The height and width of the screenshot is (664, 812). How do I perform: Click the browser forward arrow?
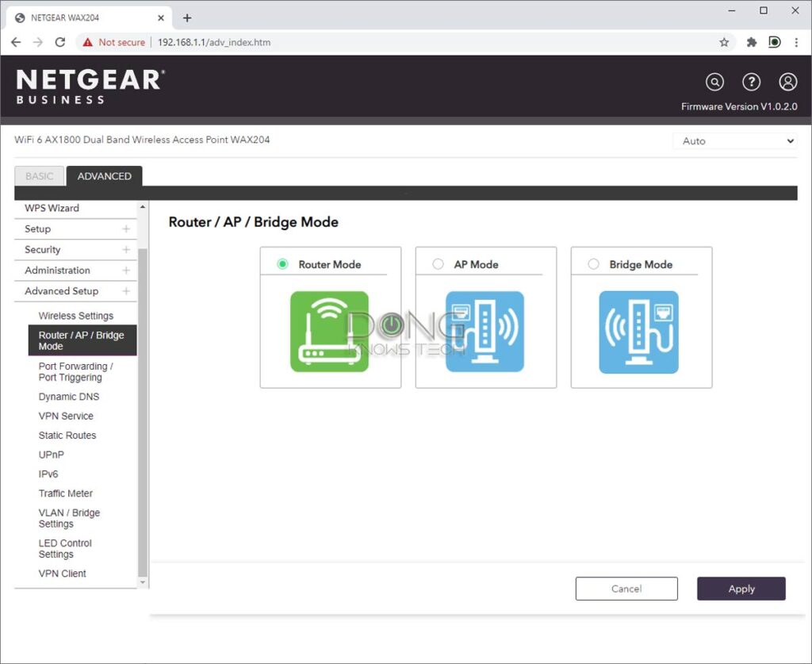38,43
